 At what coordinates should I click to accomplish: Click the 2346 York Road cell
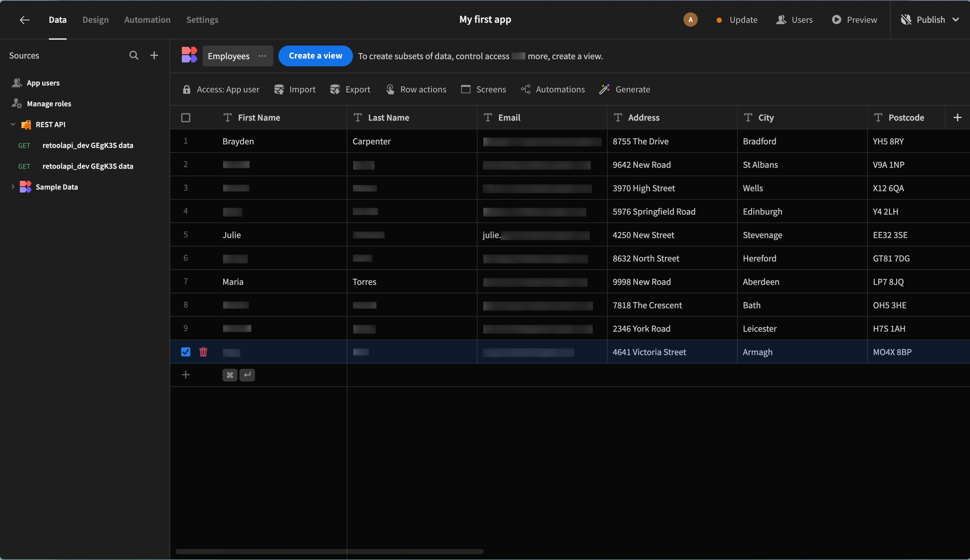[x=672, y=329]
